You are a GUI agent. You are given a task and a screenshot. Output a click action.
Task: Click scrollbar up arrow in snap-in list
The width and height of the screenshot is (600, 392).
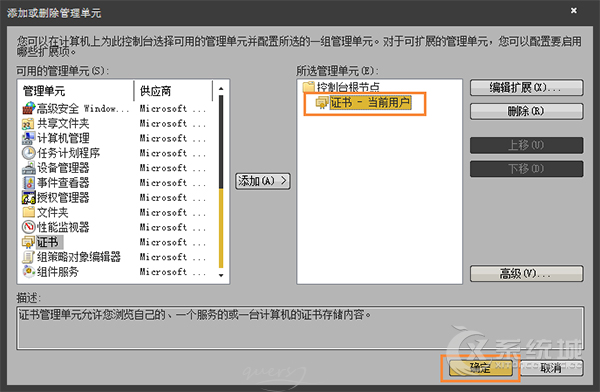point(221,88)
